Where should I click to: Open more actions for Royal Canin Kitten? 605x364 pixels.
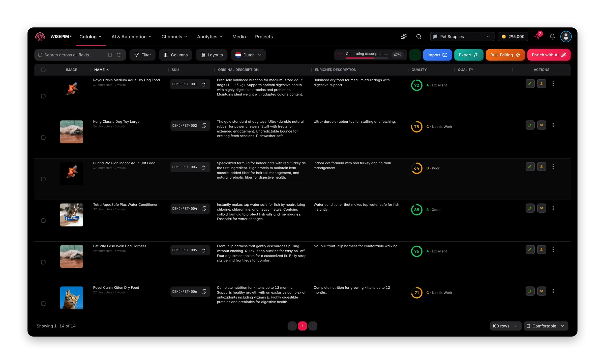tap(553, 291)
